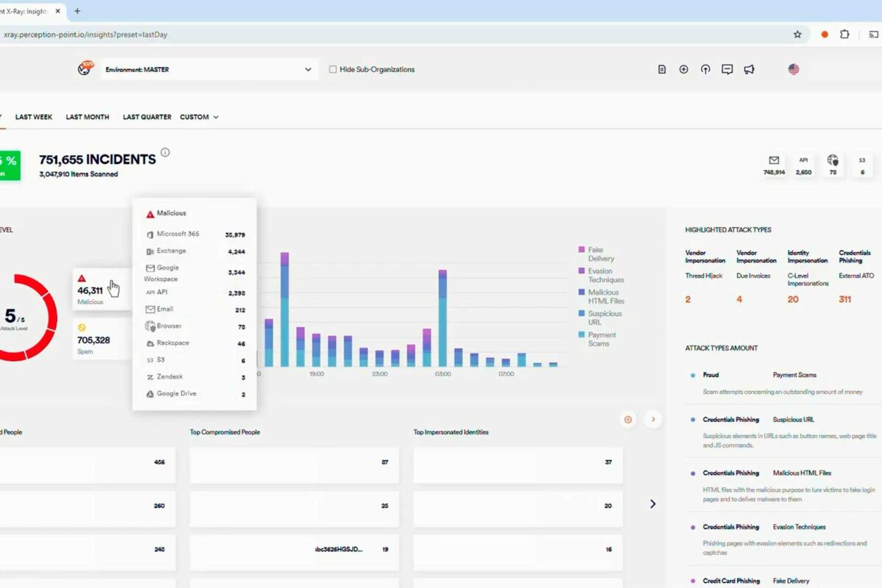This screenshot has height=588, width=882.
Task: Select the browser channel showing 78
Action: point(833,165)
